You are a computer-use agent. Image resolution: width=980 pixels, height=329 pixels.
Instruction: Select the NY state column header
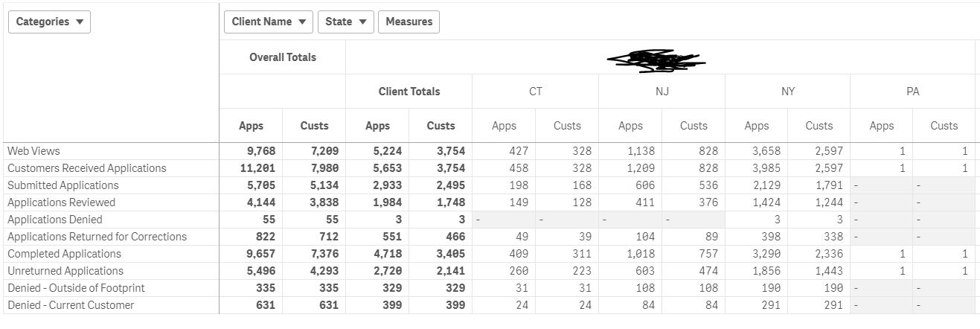click(x=788, y=92)
